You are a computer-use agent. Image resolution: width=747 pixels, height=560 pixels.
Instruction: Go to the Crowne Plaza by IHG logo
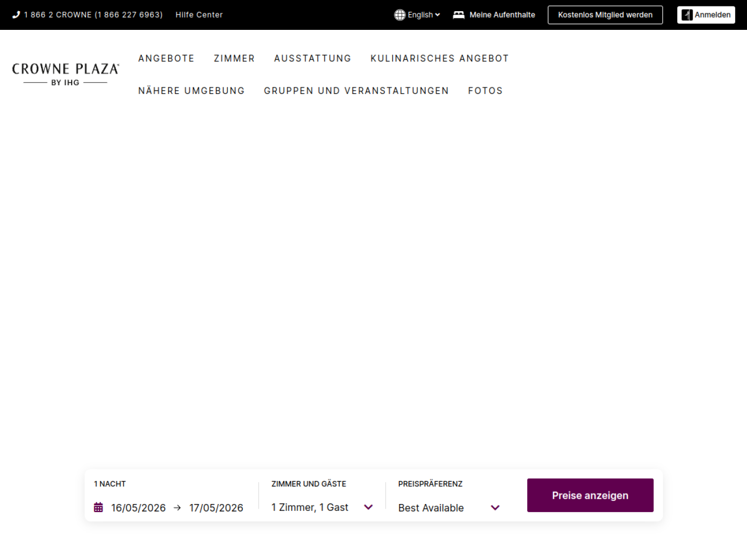click(x=65, y=74)
